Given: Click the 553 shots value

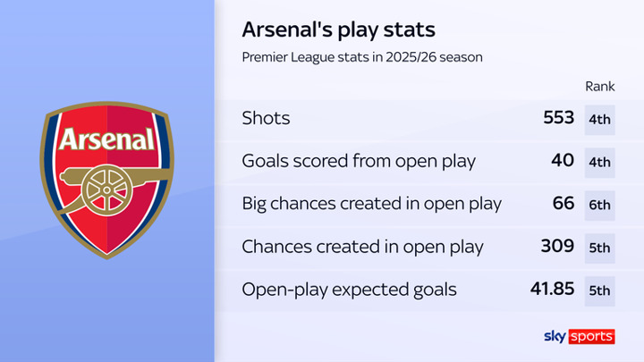Looking at the screenshot, I should [558, 118].
